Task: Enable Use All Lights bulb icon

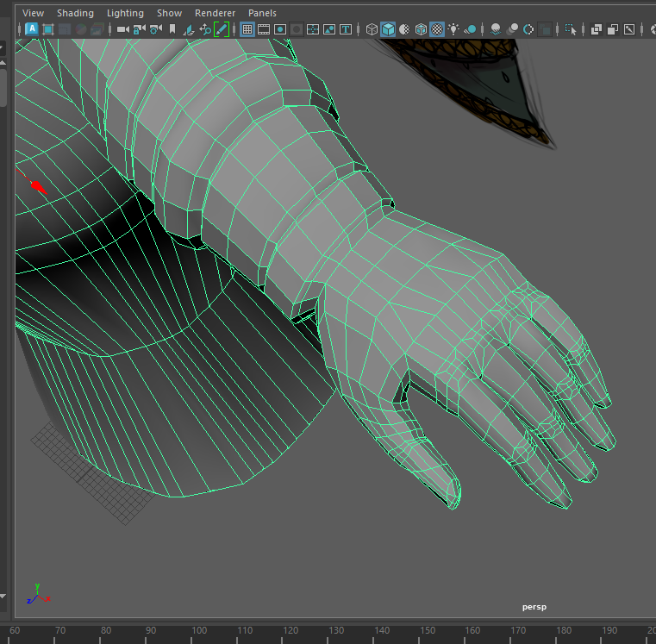Action: coord(453,29)
